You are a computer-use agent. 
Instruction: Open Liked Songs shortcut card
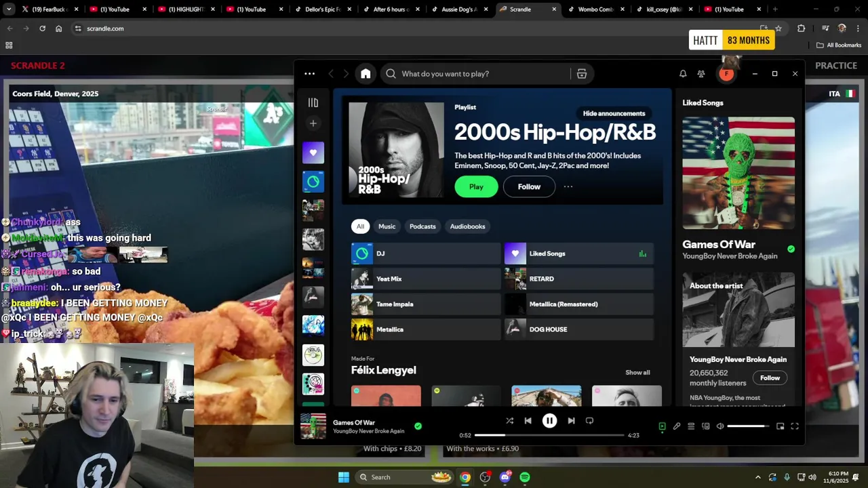(x=579, y=253)
